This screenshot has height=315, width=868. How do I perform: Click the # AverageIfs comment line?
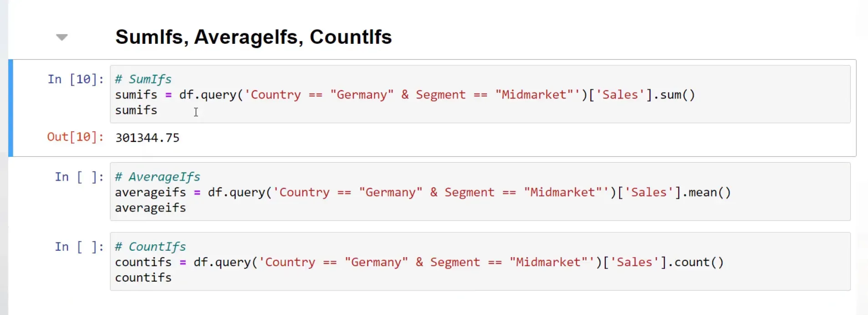click(157, 176)
